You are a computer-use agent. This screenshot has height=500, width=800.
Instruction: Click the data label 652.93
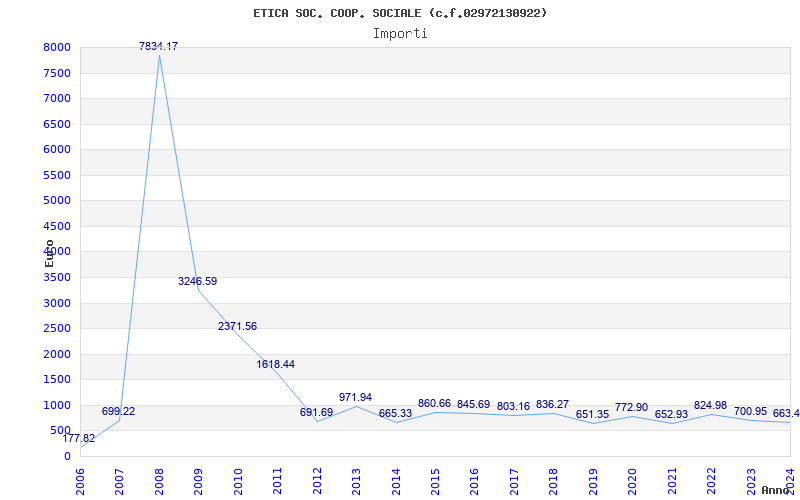(x=671, y=414)
